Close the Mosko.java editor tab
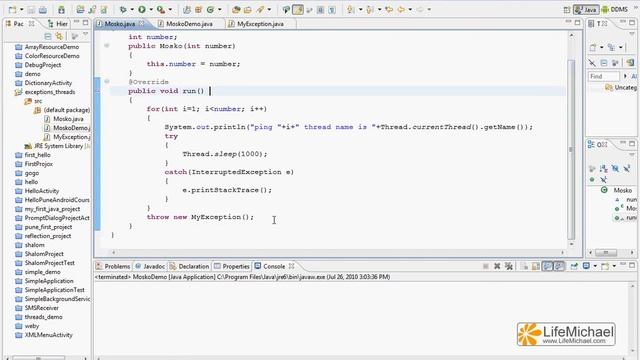 tap(141, 24)
